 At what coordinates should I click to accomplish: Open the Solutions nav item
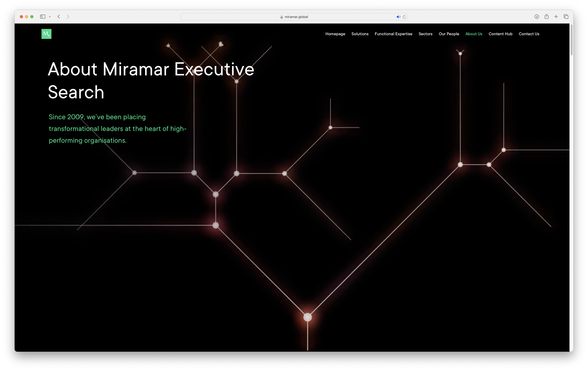[x=360, y=34]
